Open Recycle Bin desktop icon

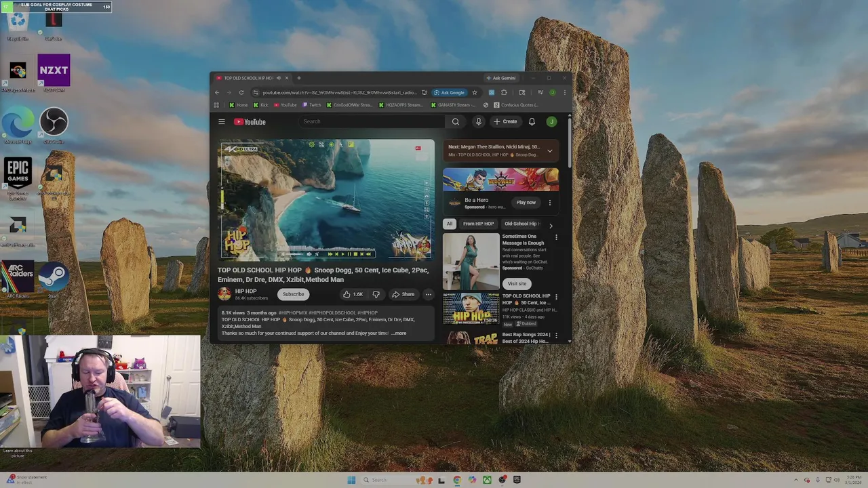(18, 25)
